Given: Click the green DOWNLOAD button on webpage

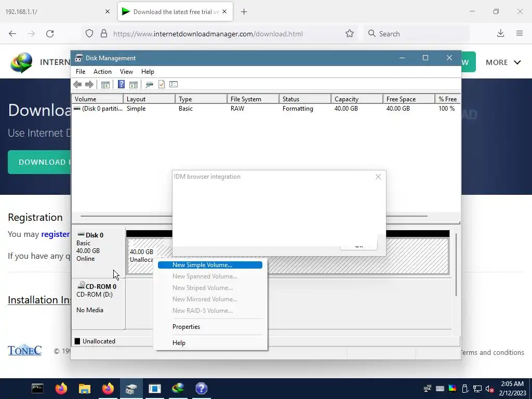Looking at the screenshot, I should (39, 162).
